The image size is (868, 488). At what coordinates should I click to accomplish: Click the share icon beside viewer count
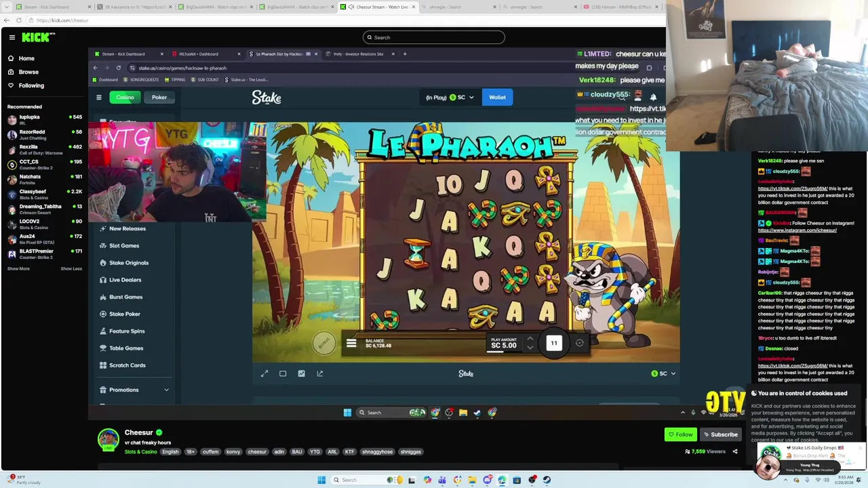click(x=735, y=451)
